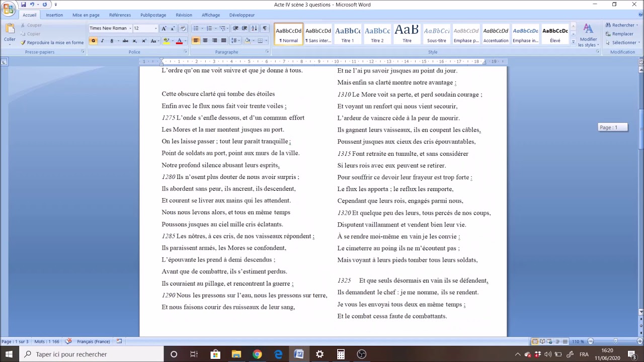Image resolution: width=644 pixels, height=362 pixels.
Task: Open Modifier les styles menu
Action: pyautogui.click(x=588, y=35)
